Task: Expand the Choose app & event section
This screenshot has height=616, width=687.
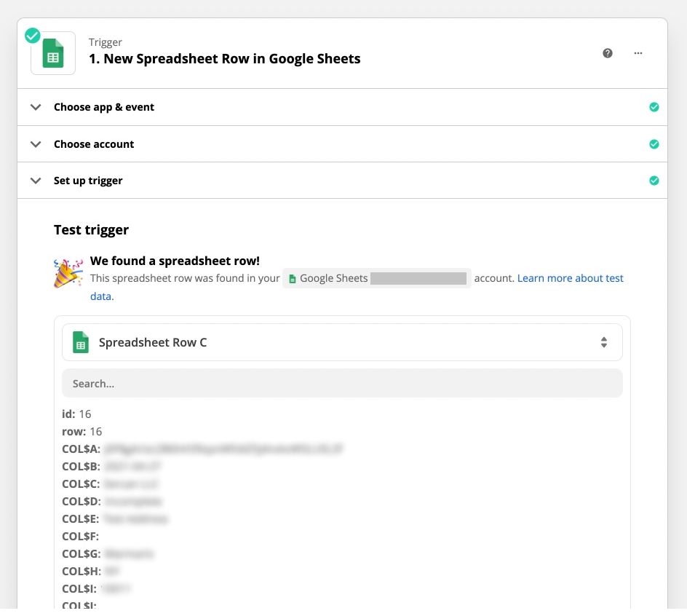Action: pos(36,107)
